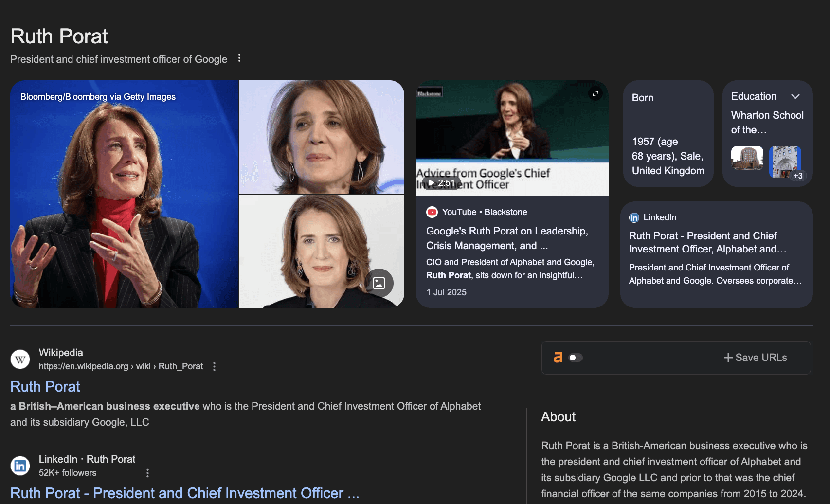The image size is (830, 504).
Task: Open the +3 education images thumbnail
Action: [785, 162]
